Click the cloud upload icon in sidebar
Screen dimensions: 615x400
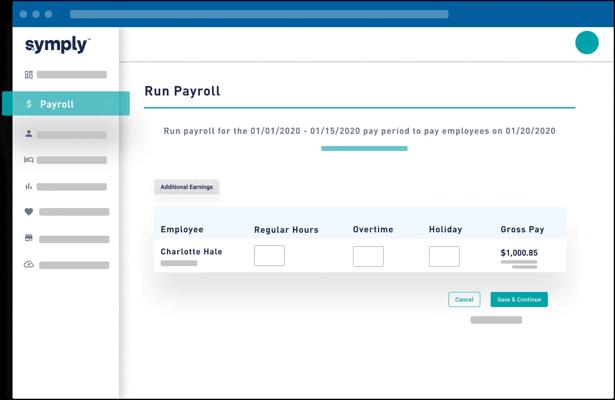tap(29, 264)
